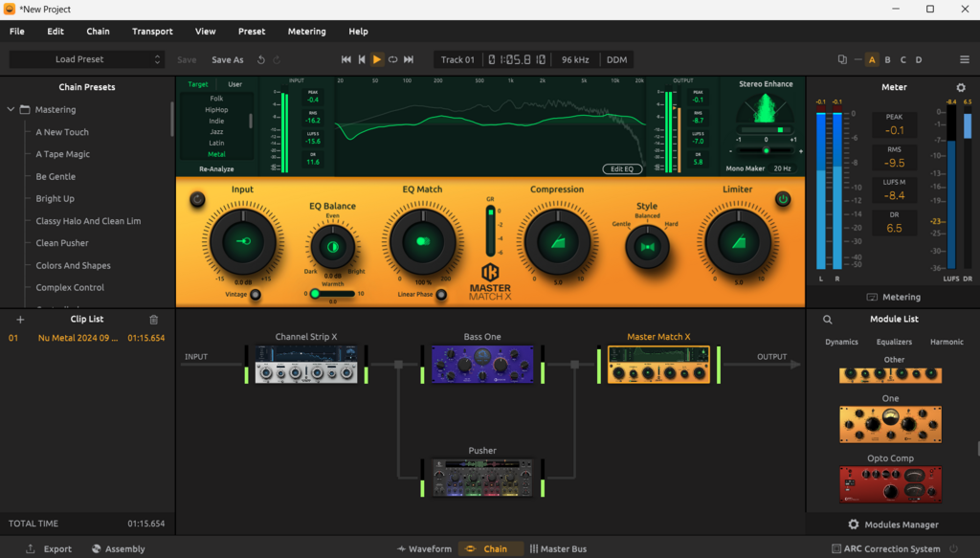This screenshot has width=980, height=558.
Task: Open the Transport menu
Action: [x=152, y=31]
